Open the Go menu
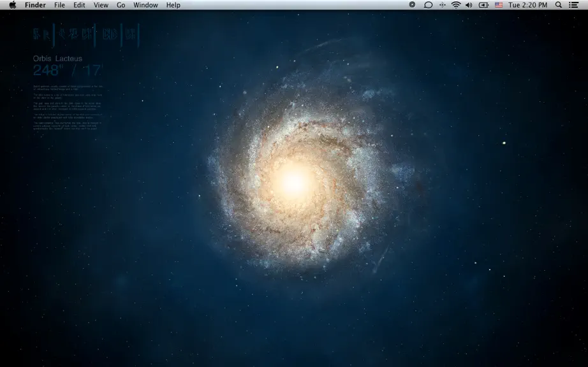588x367 pixels. point(121,5)
